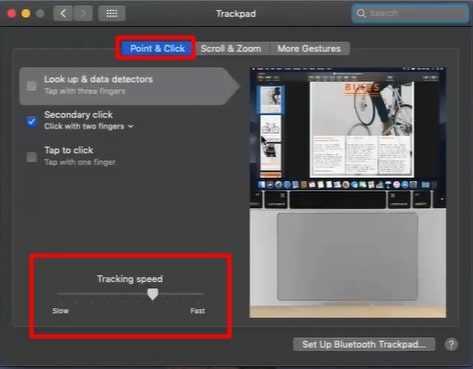Screen dimensions: 473x369
Task: Click the Tap to click label
Action: (x=69, y=150)
